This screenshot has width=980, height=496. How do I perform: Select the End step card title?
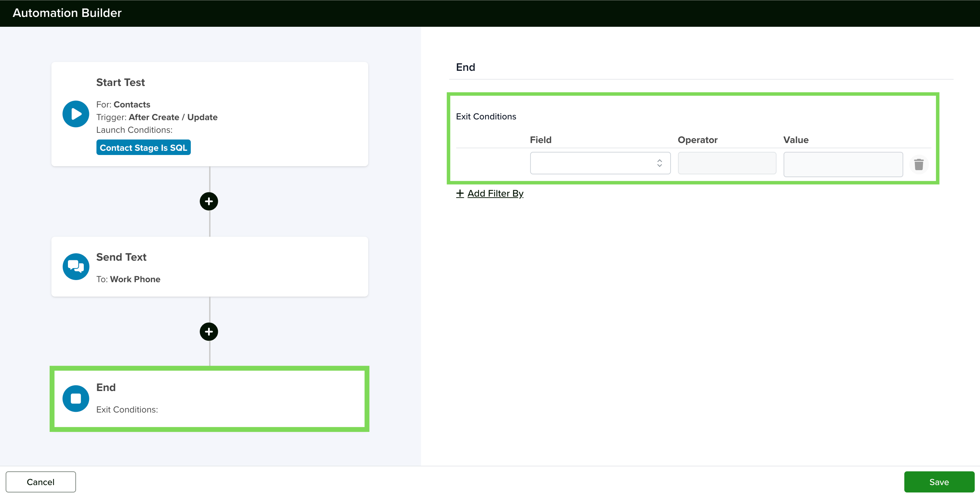coord(106,387)
